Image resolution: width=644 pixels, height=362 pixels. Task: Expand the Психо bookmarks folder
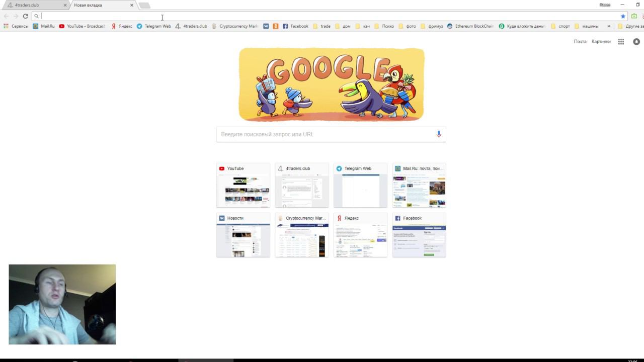[384, 26]
